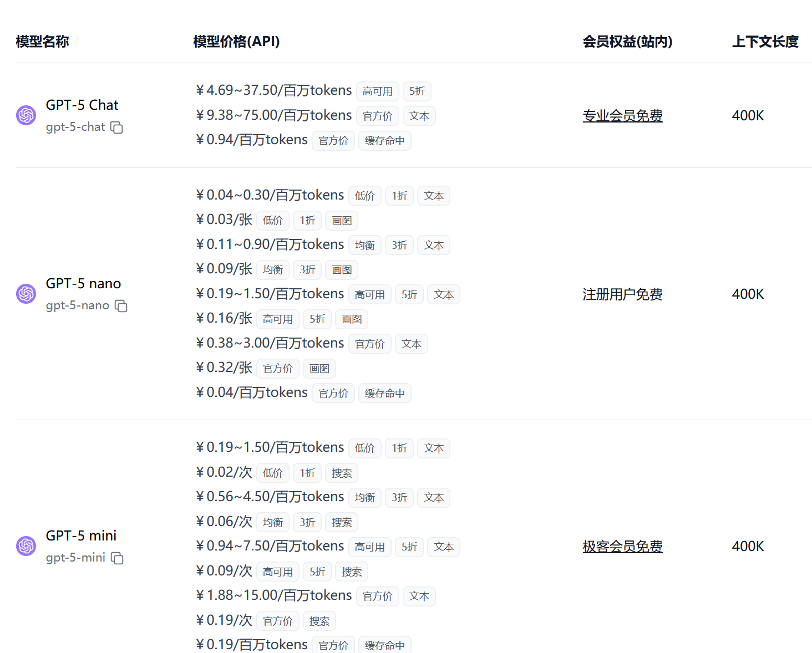The width and height of the screenshot is (812, 653).
Task: Click the 均衡 tag on ¥0.11~0.90 row
Action: tap(365, 246)
